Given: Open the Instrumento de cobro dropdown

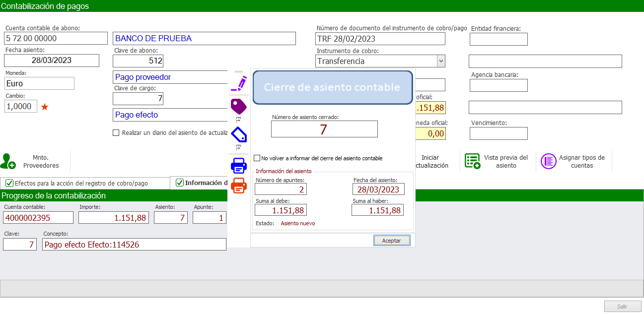Looking at the screenshot, I should tap(441, 61).
